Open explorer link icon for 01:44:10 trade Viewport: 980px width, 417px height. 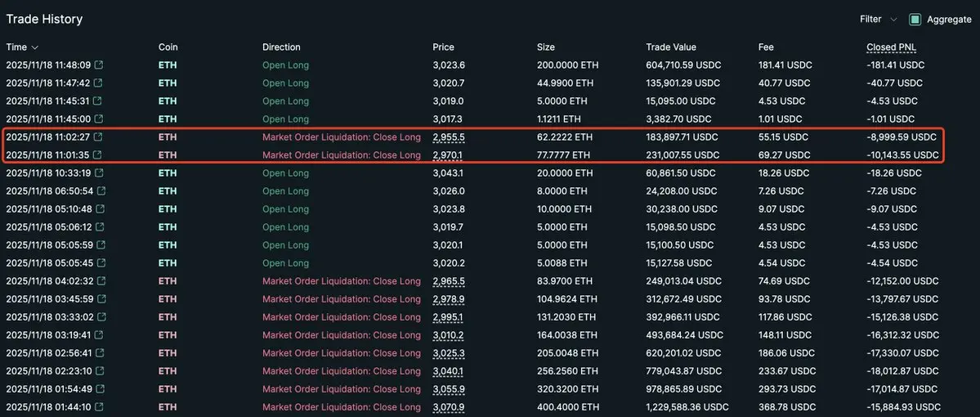point(99,408)
